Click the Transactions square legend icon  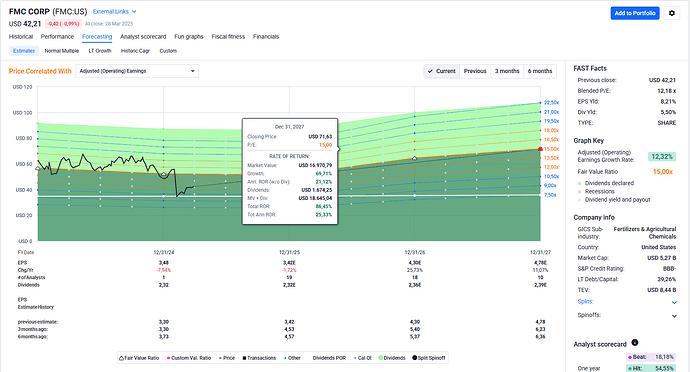(244, 358)
